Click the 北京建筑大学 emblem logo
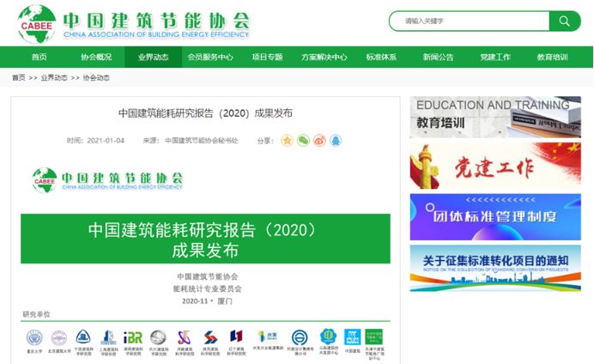 59,337
